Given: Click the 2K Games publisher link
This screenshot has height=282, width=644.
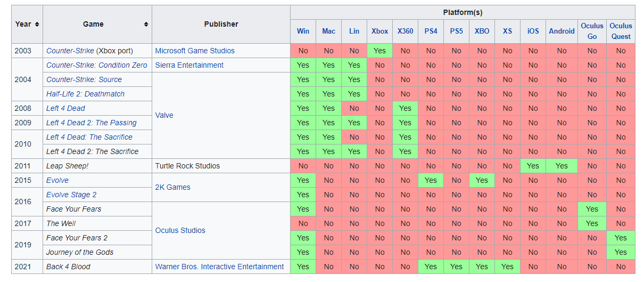Looking at the screenshot, I should pyautogui.click(x=172, y=187).
